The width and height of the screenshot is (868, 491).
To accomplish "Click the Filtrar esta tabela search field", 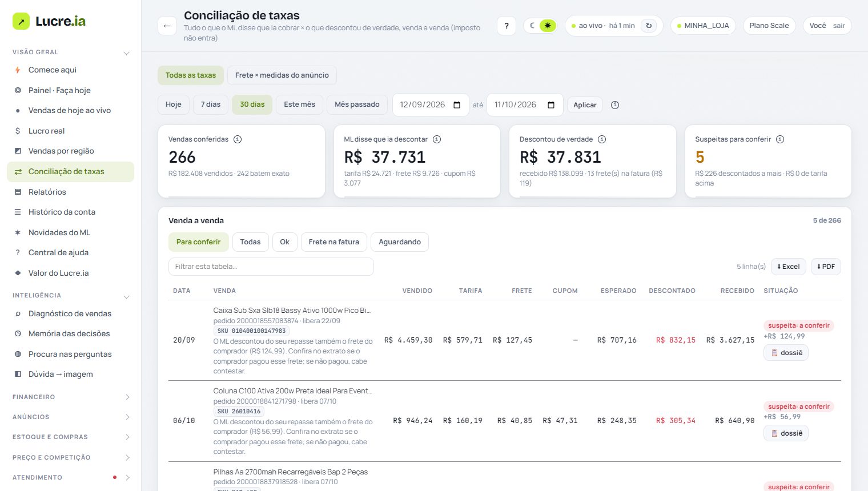I will click(x=271, y=267).
